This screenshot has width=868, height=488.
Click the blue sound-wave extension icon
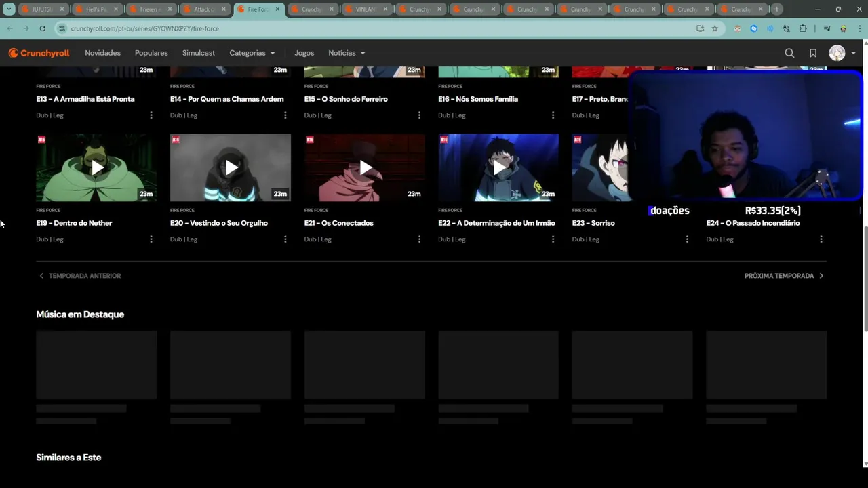pyautogui.click(x=770, y=28)
